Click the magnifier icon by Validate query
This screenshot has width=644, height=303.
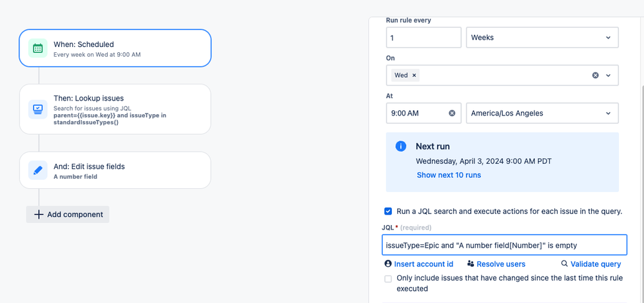pyautogui.click(x=564, y=264)
